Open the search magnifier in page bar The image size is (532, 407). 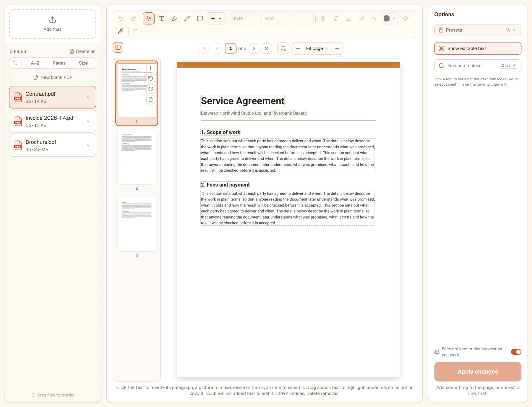[283, 48]
